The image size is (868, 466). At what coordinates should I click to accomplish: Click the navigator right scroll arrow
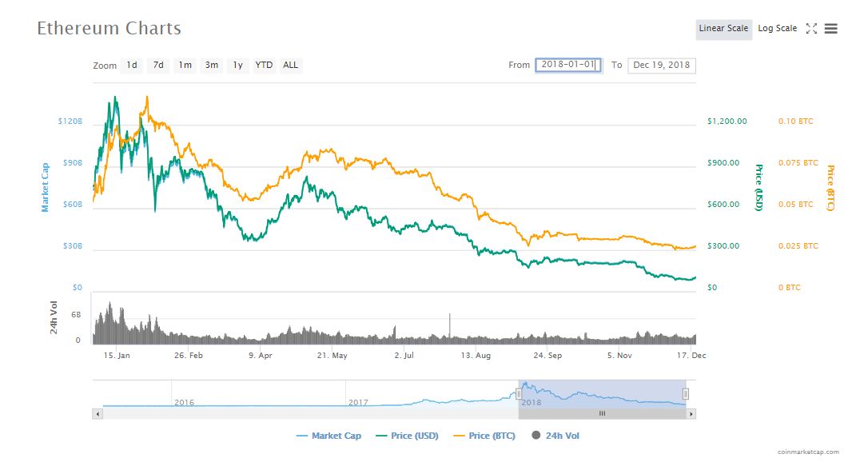pos(691,414)
